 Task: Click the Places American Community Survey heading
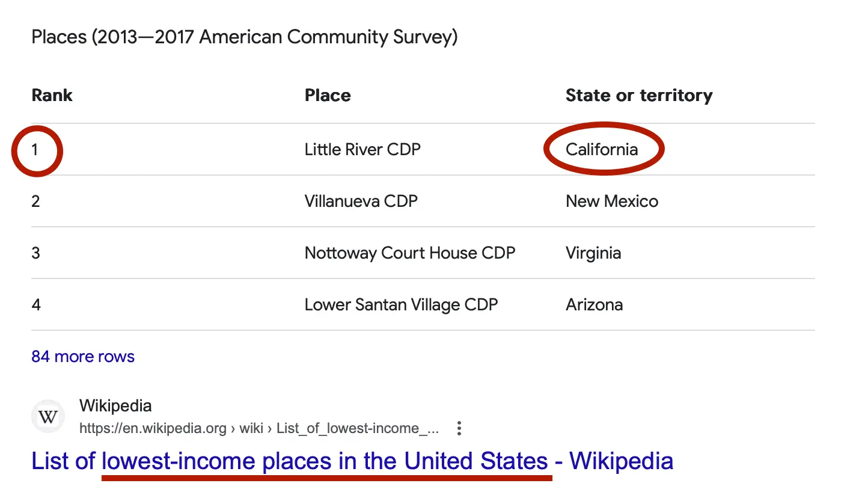(244, 37)
